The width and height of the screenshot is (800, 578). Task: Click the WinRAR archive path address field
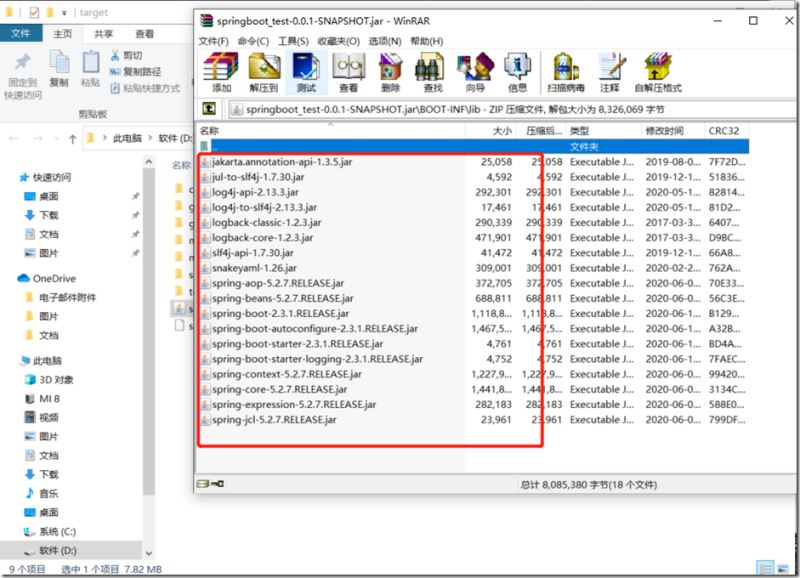[514, 109]
